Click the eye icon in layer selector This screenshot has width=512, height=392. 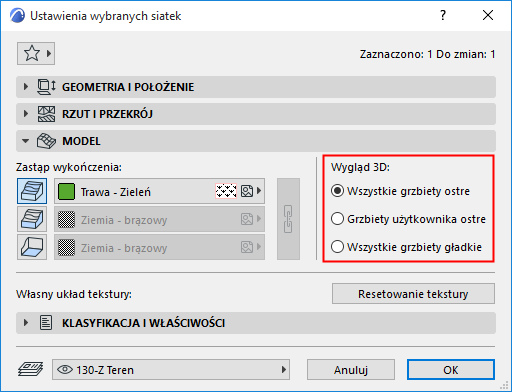pyautogui.click(x=65, y=370)
